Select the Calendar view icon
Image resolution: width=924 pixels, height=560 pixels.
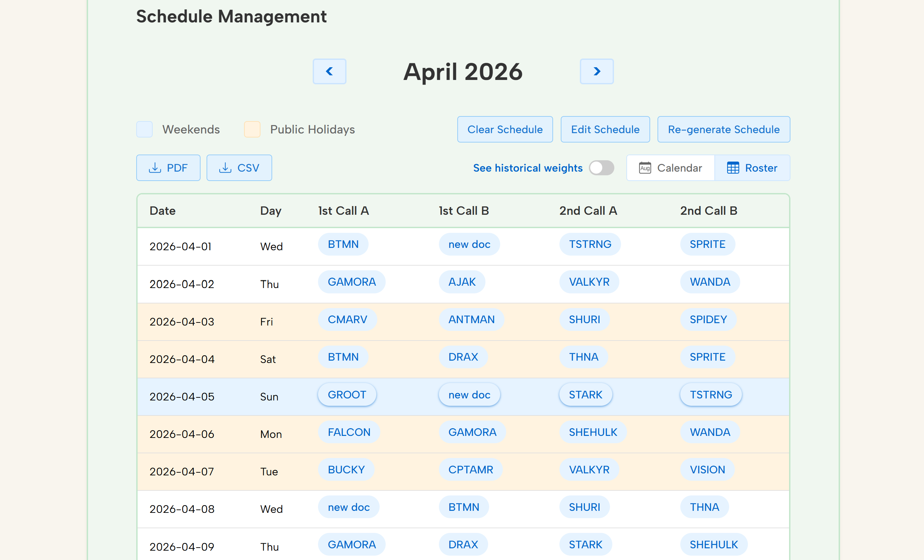645,168
